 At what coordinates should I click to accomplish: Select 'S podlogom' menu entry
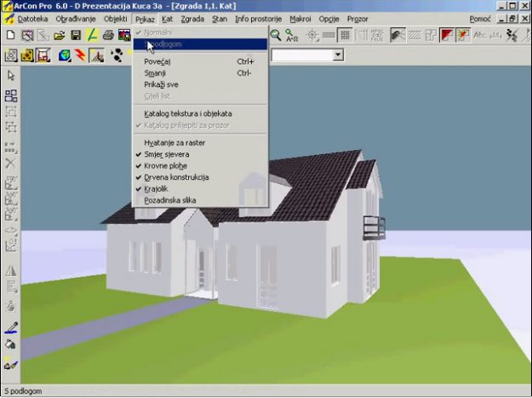(x=168, y=43)
